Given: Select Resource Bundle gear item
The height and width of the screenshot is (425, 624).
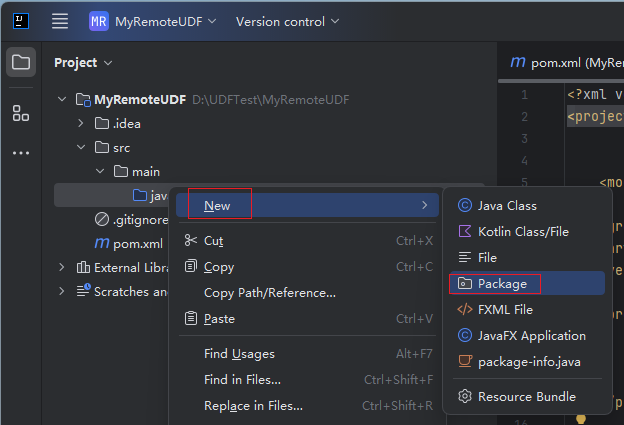Looking at the screenshot, I should point(527,397).
